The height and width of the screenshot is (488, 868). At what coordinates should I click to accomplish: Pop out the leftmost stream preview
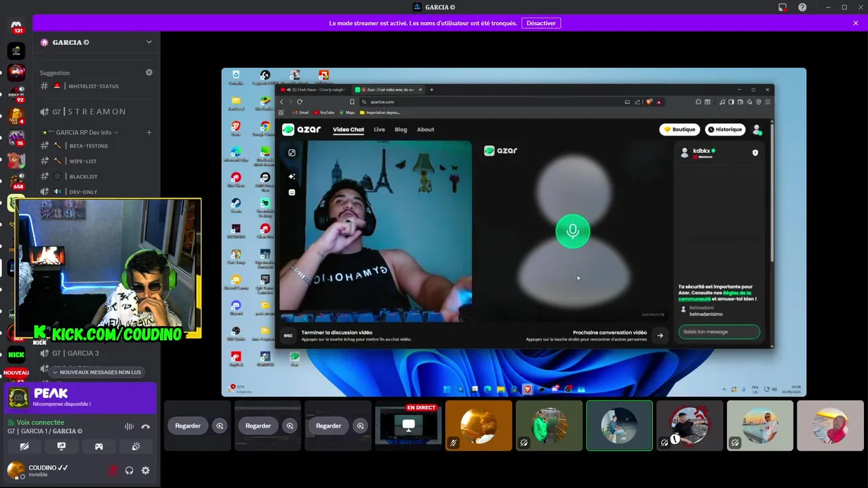coord(219,426)
